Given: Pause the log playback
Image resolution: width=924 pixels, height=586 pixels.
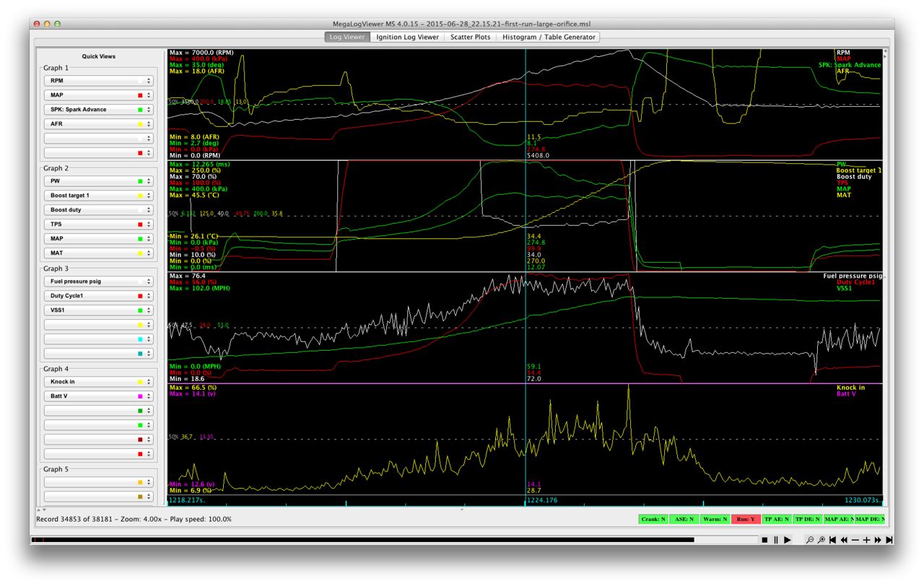Looking at the screenshot, I should click(776, 540).
